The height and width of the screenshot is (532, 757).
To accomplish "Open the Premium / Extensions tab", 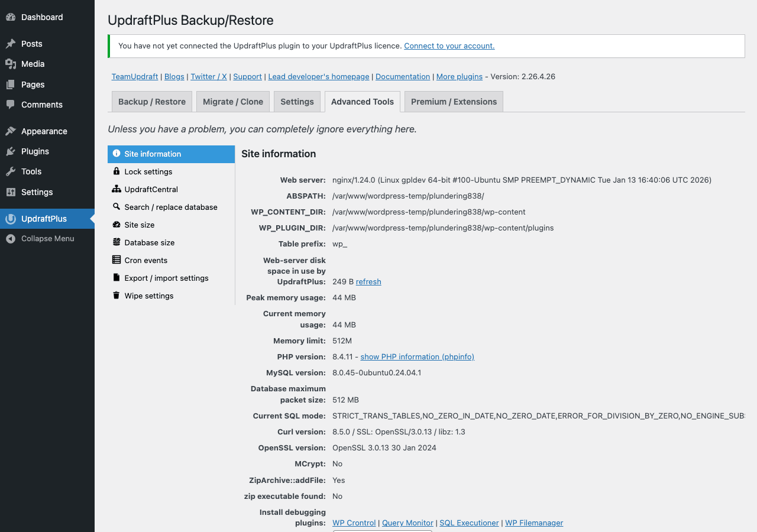I will click(454, 102).
